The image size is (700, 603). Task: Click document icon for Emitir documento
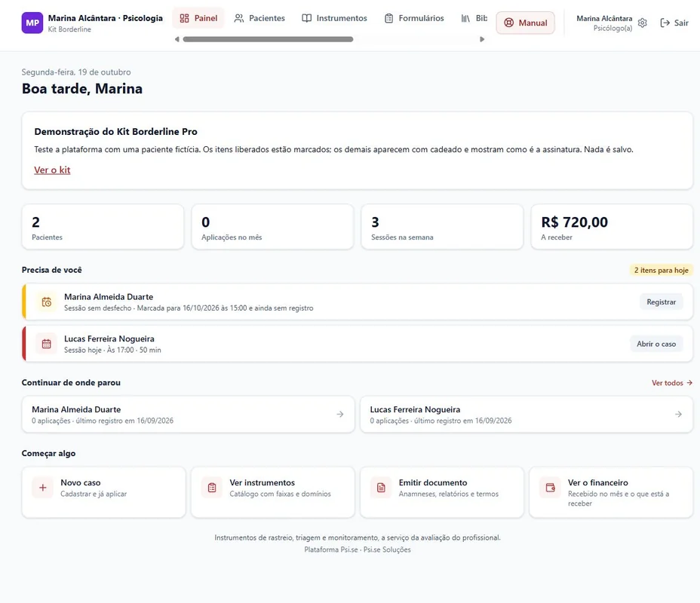coord(381,488)
